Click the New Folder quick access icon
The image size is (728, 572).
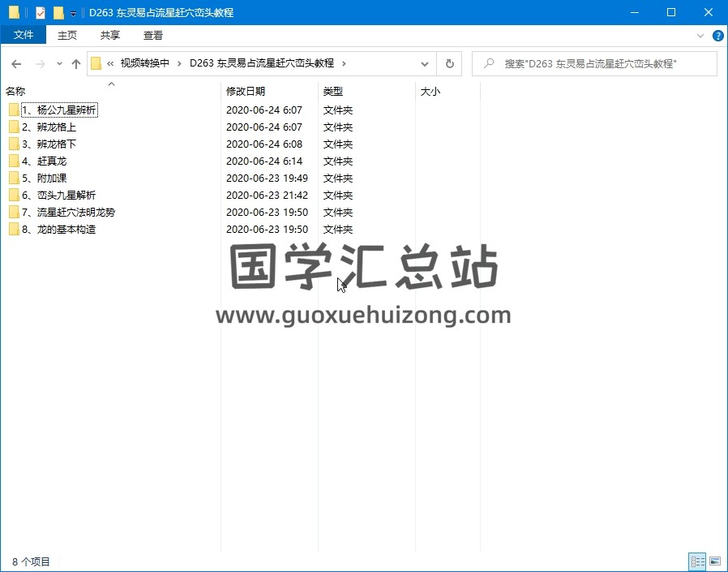[x=58, y=13]
